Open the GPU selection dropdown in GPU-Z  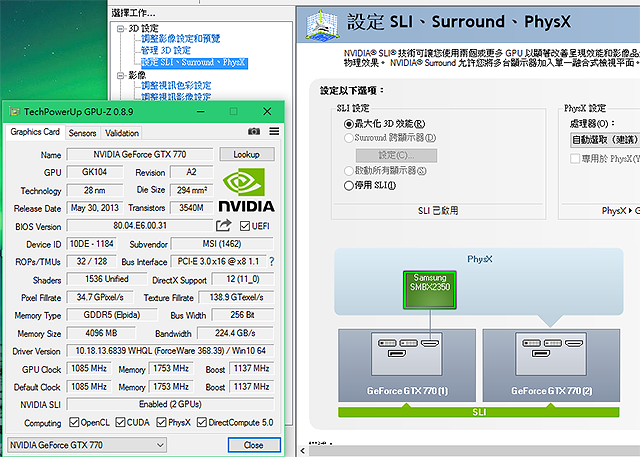click(x=87, y=445)
